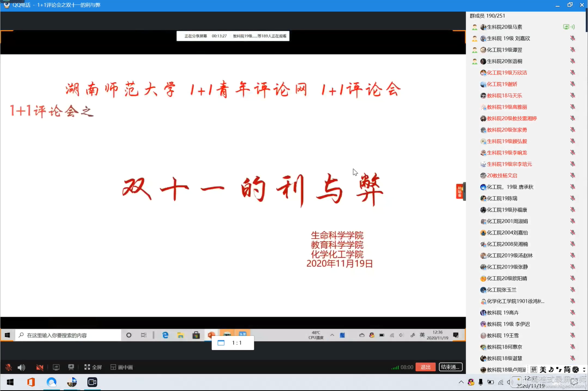Image resolution: width=588 pixels, height=391 pixels.
Task: Turn on the disabled camera
Action: [40, 367]
